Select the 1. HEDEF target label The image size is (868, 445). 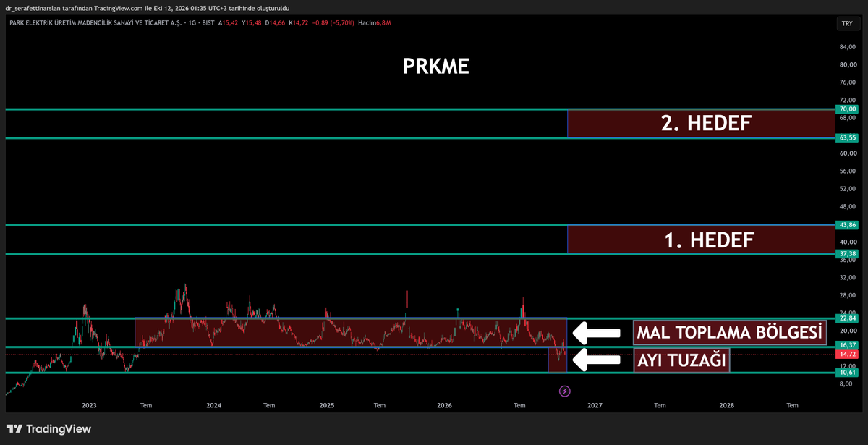(709, 240)
